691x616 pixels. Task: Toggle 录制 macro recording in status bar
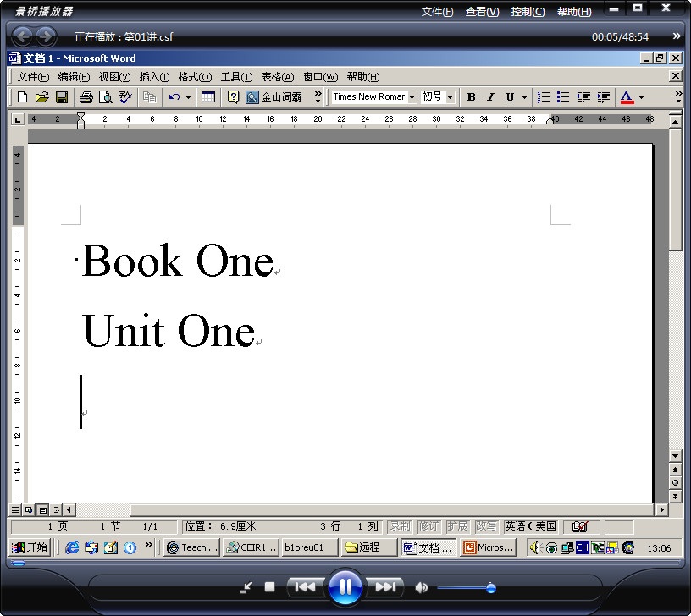(x=401, y=526)
